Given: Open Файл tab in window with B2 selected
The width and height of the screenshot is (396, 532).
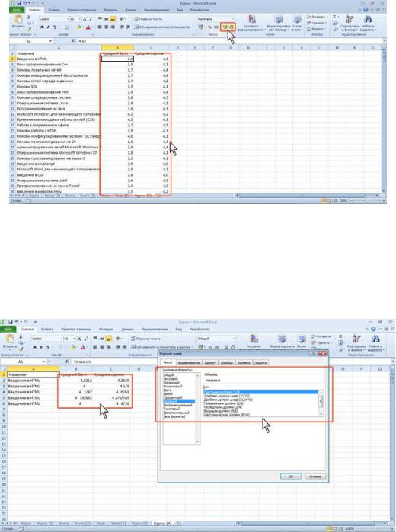Looking at the screenshot, I should 16,10.
